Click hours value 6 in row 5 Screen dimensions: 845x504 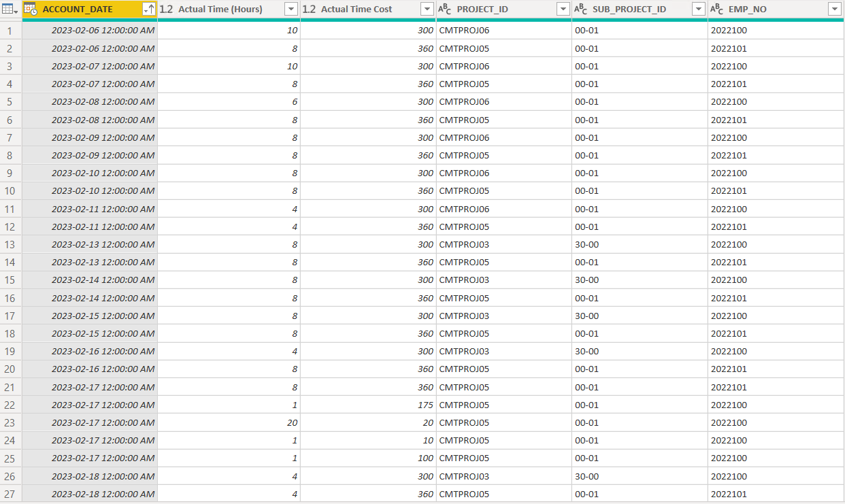(x=229, y=102)
